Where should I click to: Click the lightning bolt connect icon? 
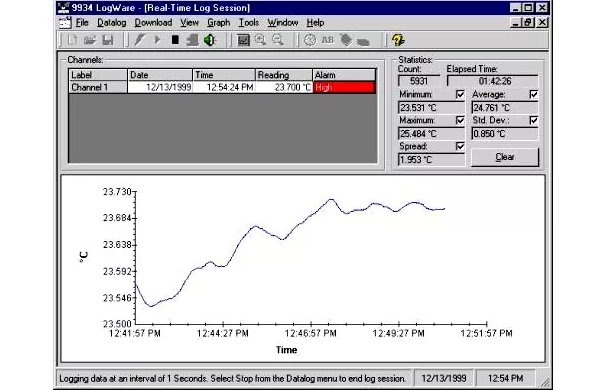(x=139, y=40)
